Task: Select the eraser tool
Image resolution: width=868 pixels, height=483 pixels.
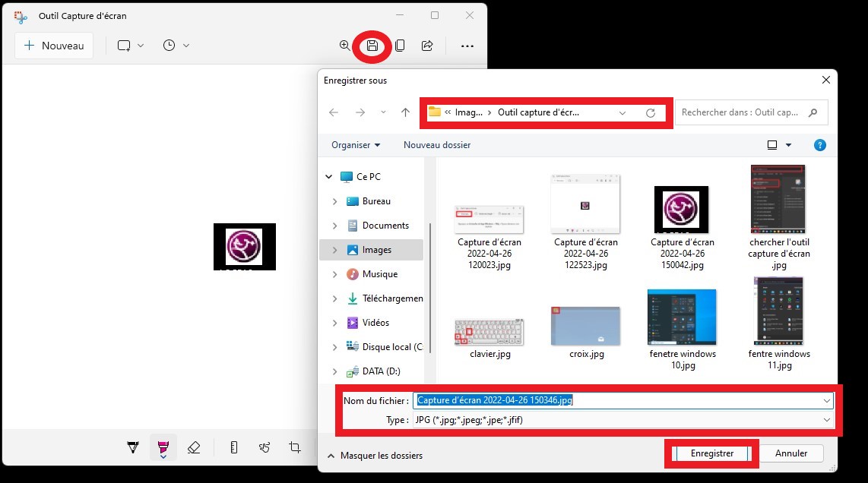Action: [193, 448]
